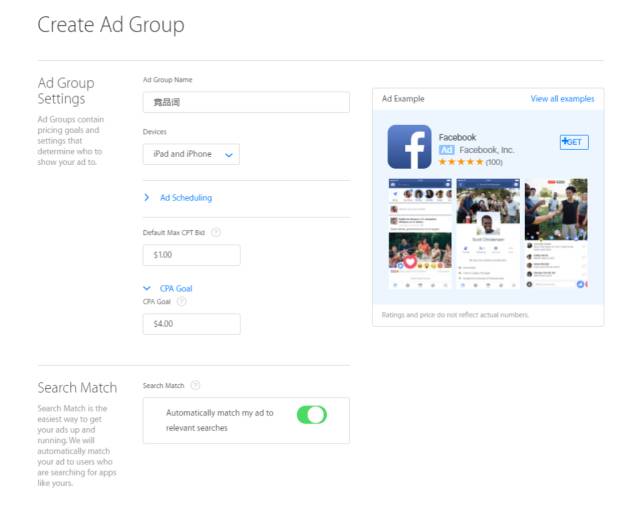Click the Ad Scheduling chevron arrow
Image resolution: width=640 pixels, height=508 pixels.
[147, 197]
